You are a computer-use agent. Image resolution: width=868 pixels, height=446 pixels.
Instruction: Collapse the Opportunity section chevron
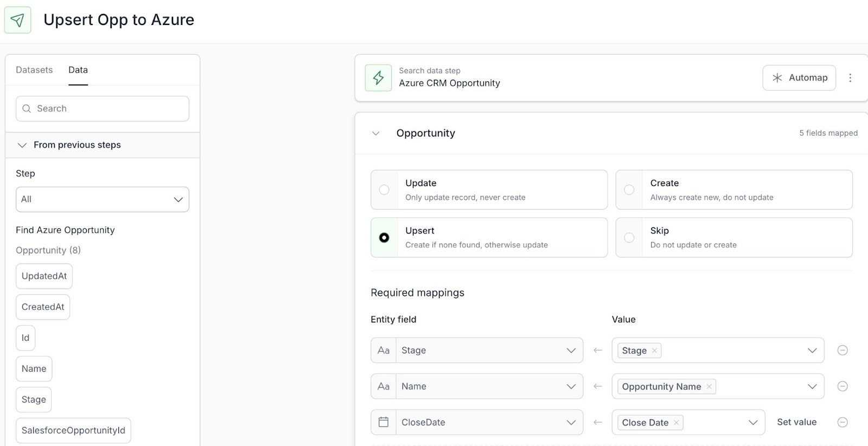[x=375, y=133]
